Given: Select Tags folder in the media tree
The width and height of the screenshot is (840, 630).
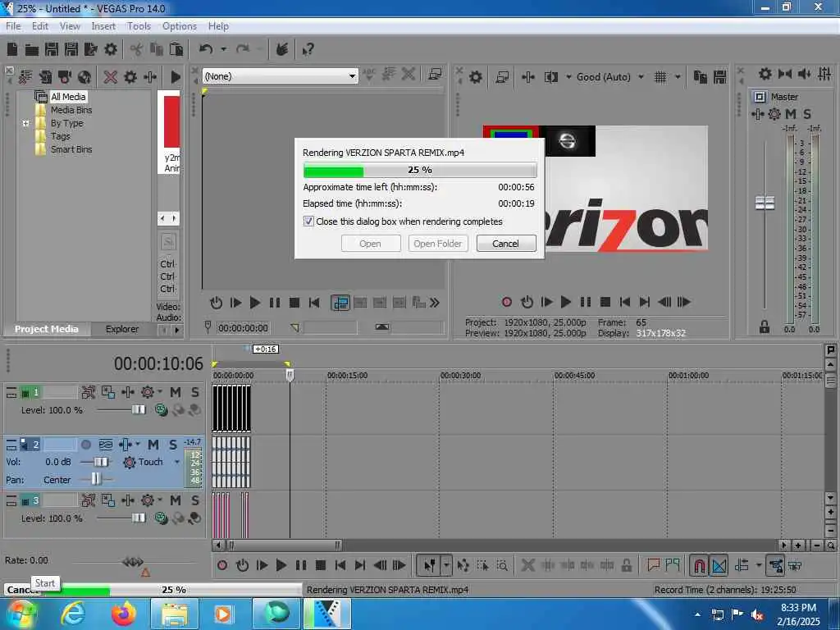Looking at the screenshot, I should click(61, 136).
